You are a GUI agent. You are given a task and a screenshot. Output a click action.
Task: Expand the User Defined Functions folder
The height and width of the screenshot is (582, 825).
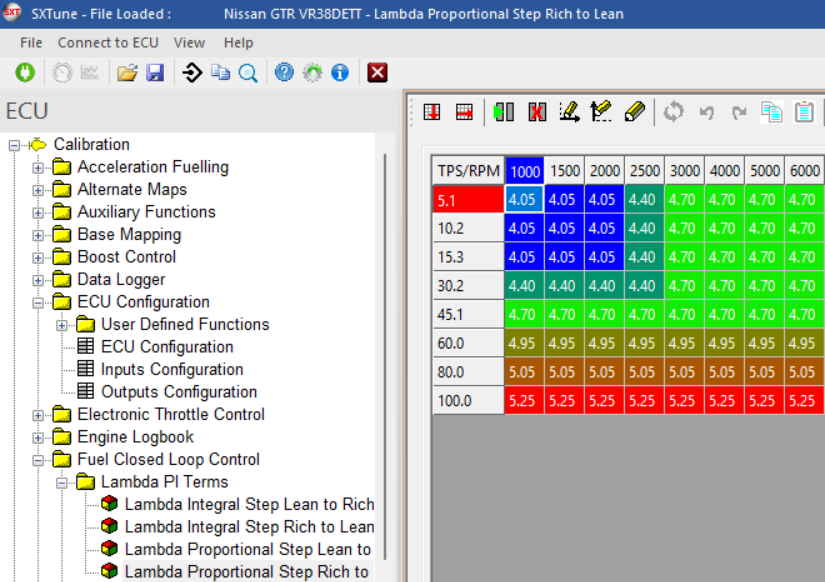point(62,325)
